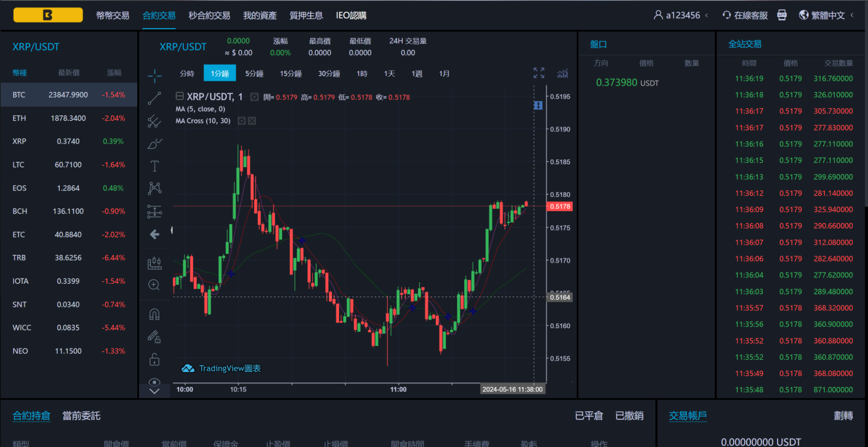Switch to the 5分鐘 timeframe tab
Viewport: 868px width, 447px height.
254,73
